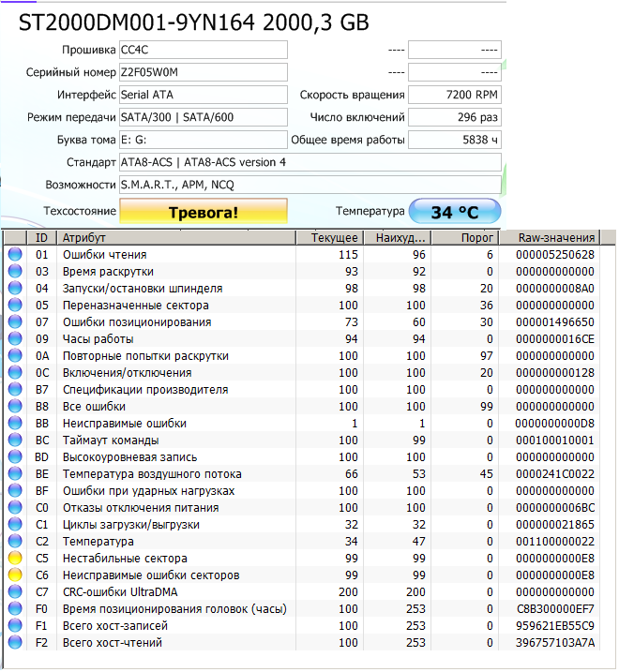Select raw value 000001496650
This screenshot has height=672, width=619.
[x=555, y=322]
